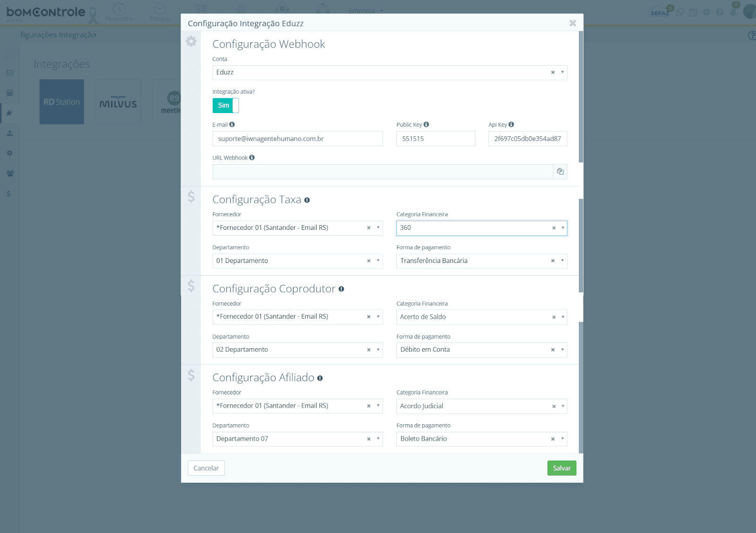Expand the Conta dropdown showing Eduzz
756x533 pixels.
coord(562,72)
